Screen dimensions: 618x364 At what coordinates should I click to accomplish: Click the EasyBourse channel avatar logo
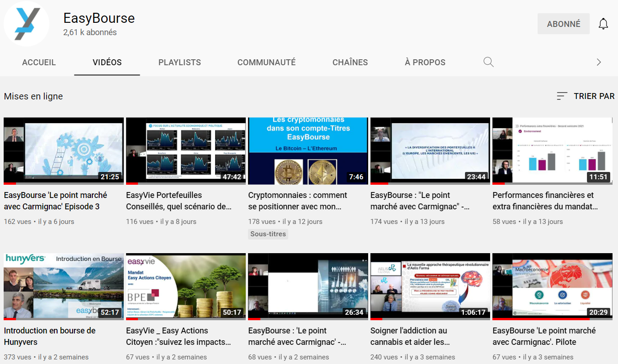click(26, 24)
